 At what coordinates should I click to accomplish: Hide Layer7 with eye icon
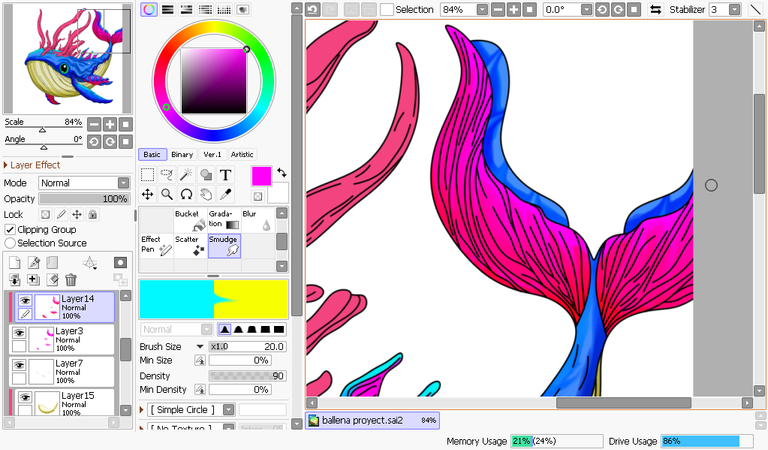(19, 365)
